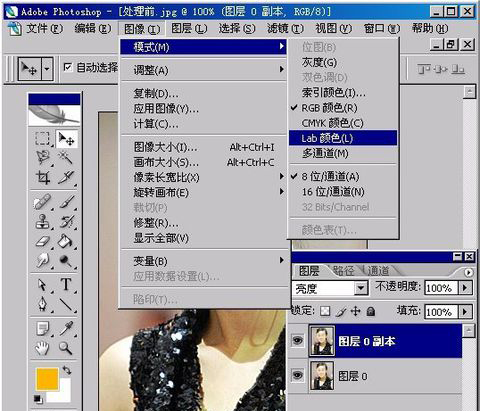The image size is (480, 411).
Task: Expand the 不透明度 opacity slider arrow
Action: coord(465,287)
